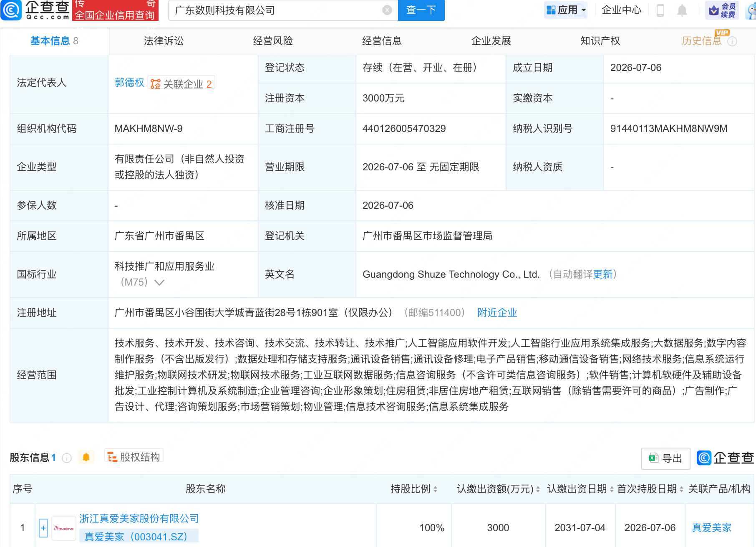Click the truelove company logo thumbnail
Viewport: 756px width, 547px height.
point(64,528)
